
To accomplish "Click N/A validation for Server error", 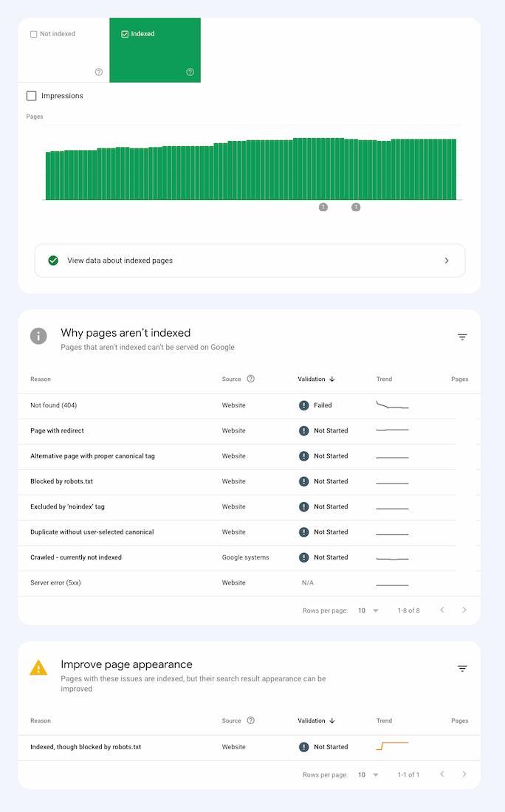I will click(308, 583).
